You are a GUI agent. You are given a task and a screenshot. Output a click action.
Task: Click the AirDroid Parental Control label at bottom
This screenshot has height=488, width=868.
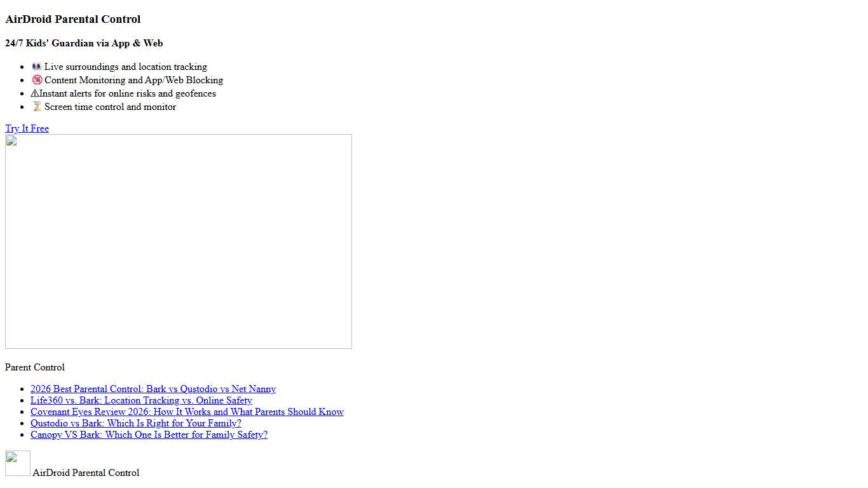(86, 473)
